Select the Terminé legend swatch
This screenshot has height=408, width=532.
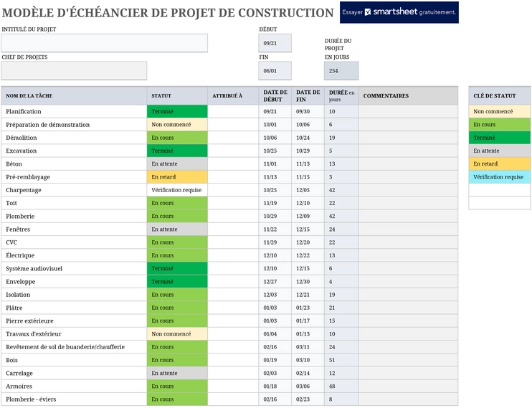[500, 138]
